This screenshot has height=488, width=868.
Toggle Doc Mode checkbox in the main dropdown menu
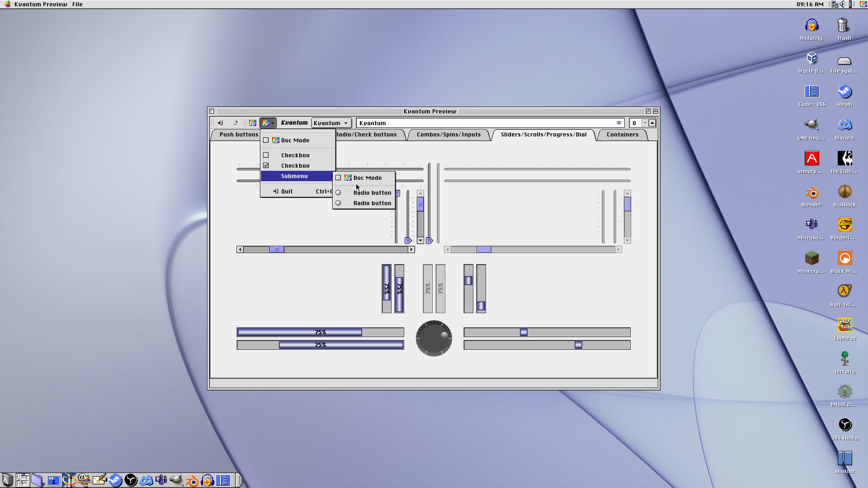(x=298, y=141)
